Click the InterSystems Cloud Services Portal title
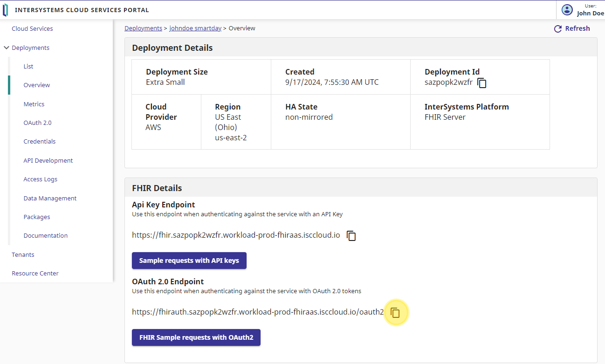The height and width of the screenshot is (364, 605). pos(82,10)
